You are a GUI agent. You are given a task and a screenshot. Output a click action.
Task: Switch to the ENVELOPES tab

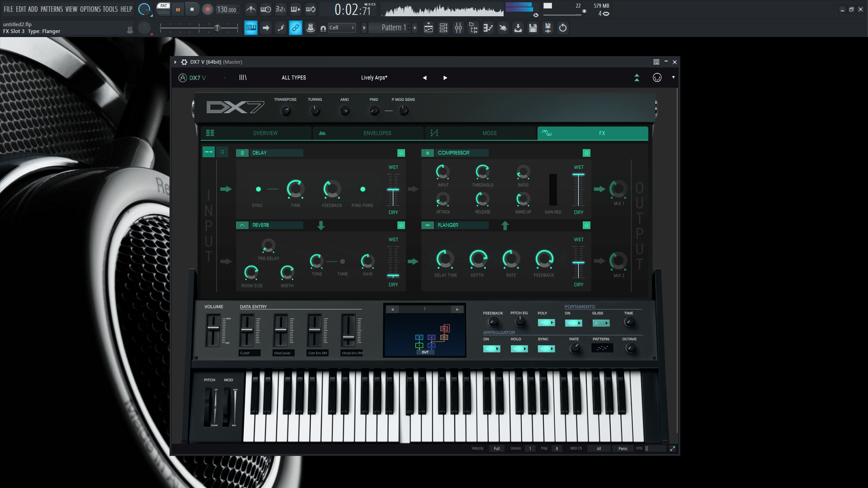(377, 133)
